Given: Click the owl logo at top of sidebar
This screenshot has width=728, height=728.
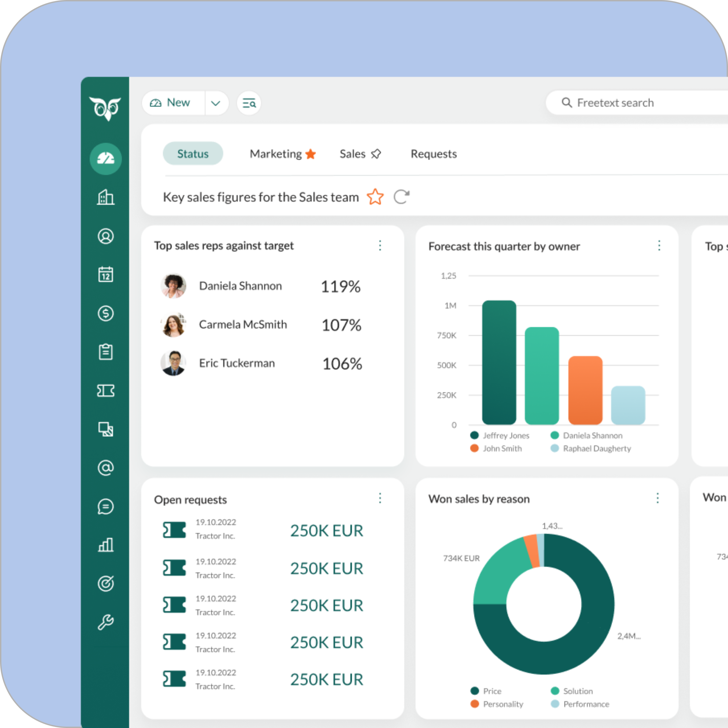Looking at the screenshot, I should [105, 109].
